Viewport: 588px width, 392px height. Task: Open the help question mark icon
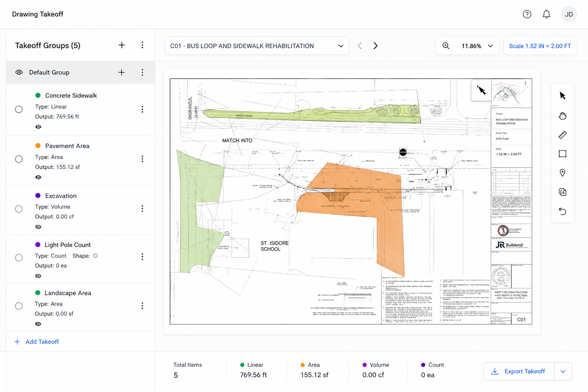(x=527, y=14)
